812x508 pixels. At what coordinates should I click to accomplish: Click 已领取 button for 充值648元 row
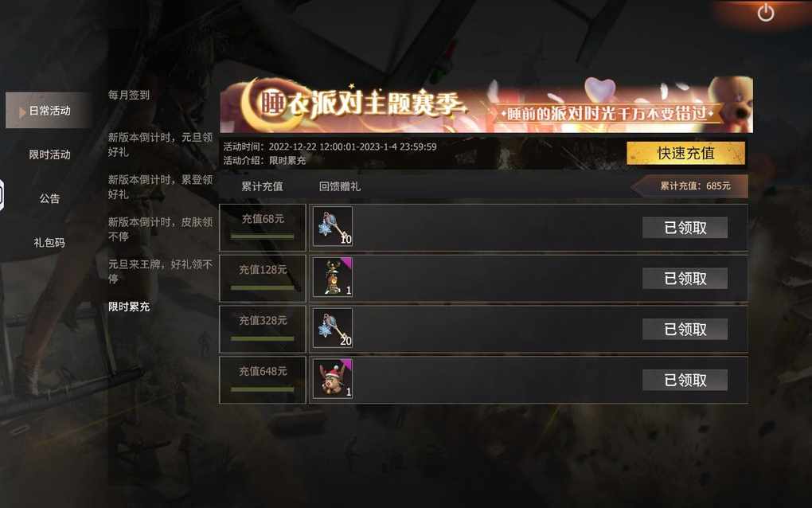[x=685, y=380]
